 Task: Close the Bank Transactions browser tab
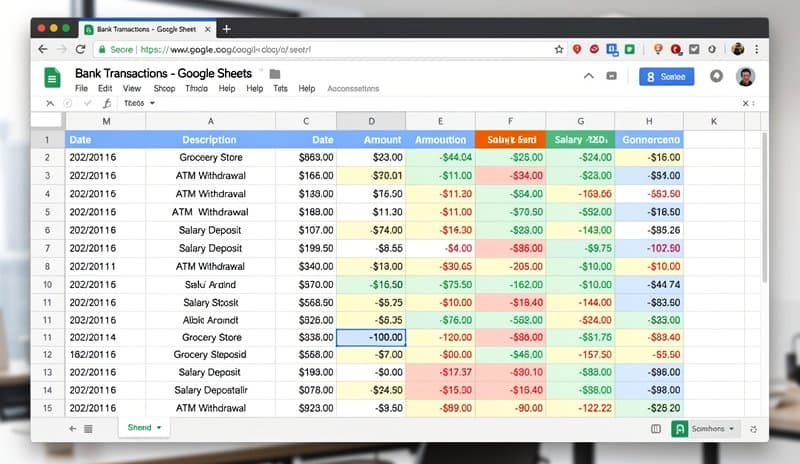208,30
